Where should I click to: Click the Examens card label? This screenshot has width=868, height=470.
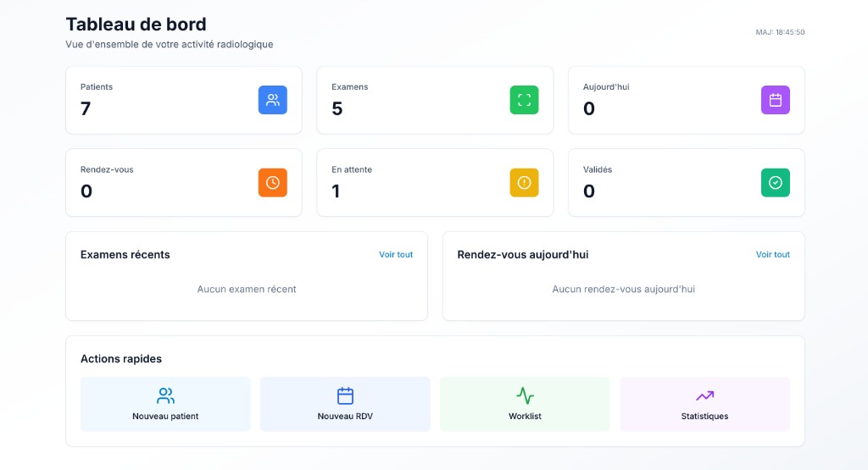point(350,87)
